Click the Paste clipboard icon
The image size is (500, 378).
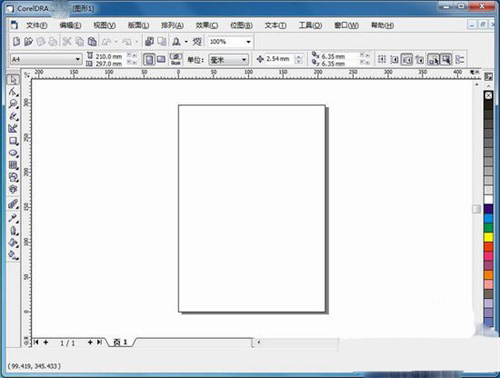tap(92, 42)
